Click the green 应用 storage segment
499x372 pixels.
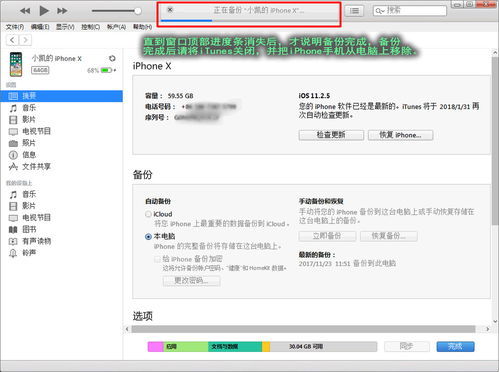[x=186, y=347]
